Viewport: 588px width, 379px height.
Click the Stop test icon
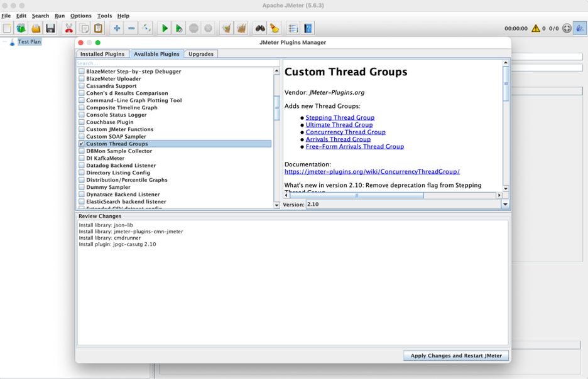193,28
